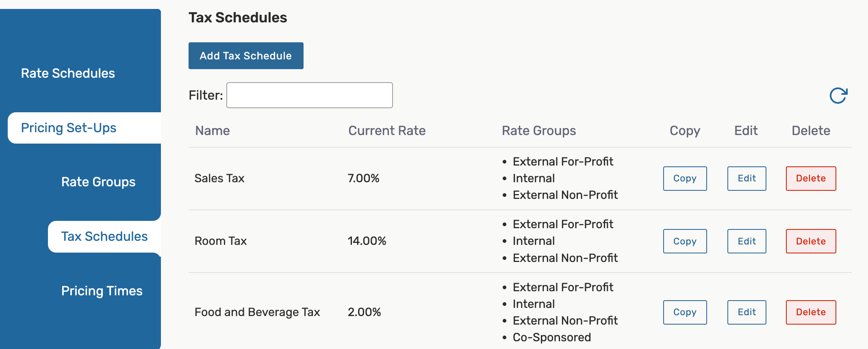This screenshot has width=868, height=349.
Task: Go to the Pricing Times sub-tab
Action: tap(102, 291)
